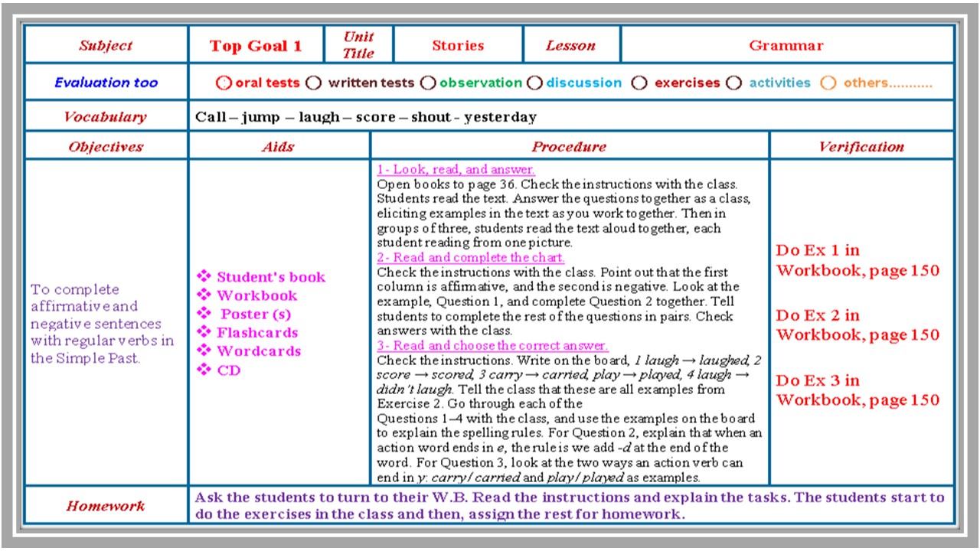Click the Top Goal 1 subject cell
Image resolution: width=980 pixels, height=551 pixels.
[256, 46]
